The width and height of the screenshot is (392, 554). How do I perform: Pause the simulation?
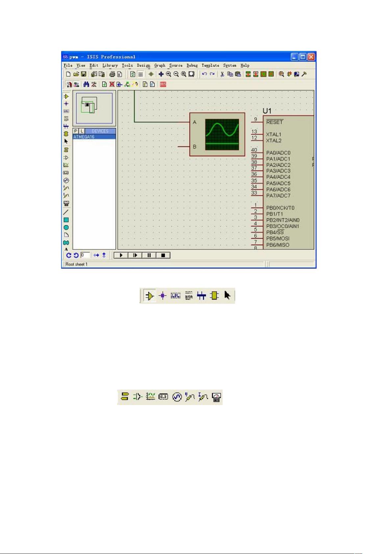[149, 255]
